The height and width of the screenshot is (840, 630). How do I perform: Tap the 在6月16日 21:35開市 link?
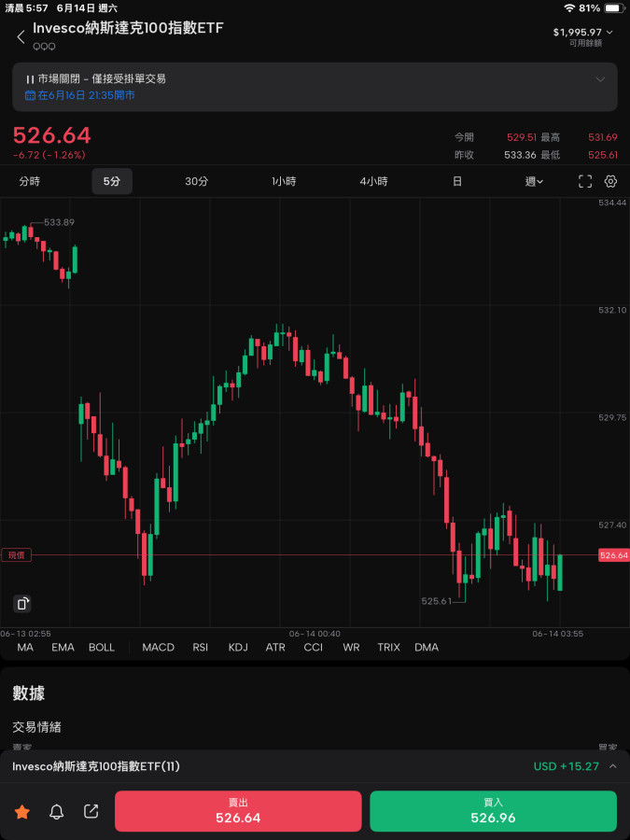point(86,96)
